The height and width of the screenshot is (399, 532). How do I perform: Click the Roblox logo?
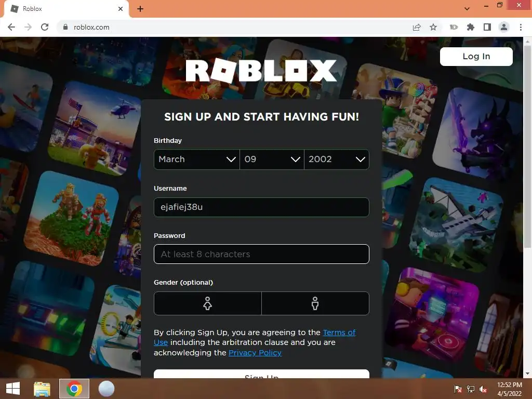coord(261,71)
